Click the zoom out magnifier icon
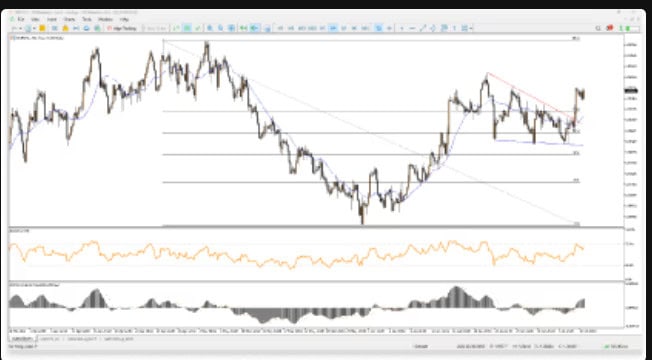 coord(220,28)
